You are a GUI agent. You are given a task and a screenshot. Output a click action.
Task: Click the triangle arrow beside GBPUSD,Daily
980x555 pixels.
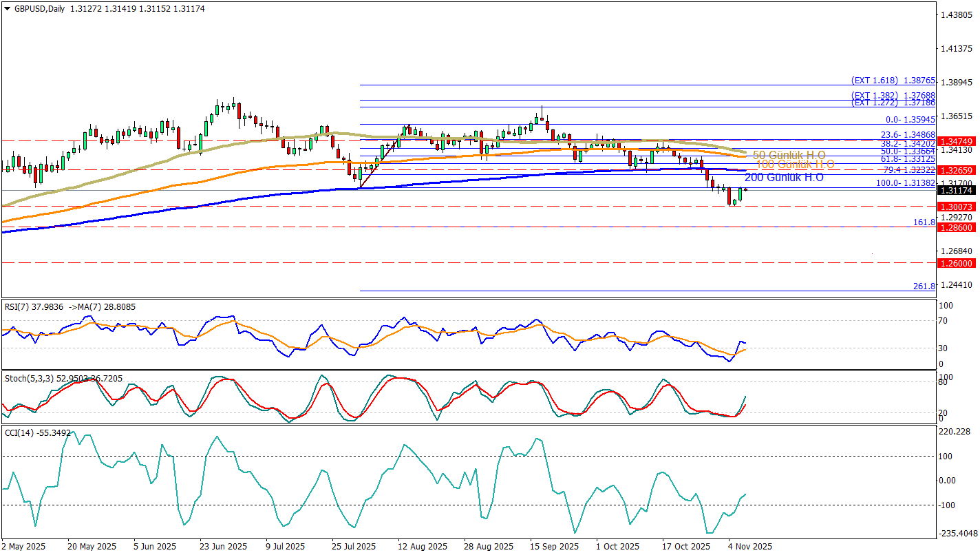(7, 9)
